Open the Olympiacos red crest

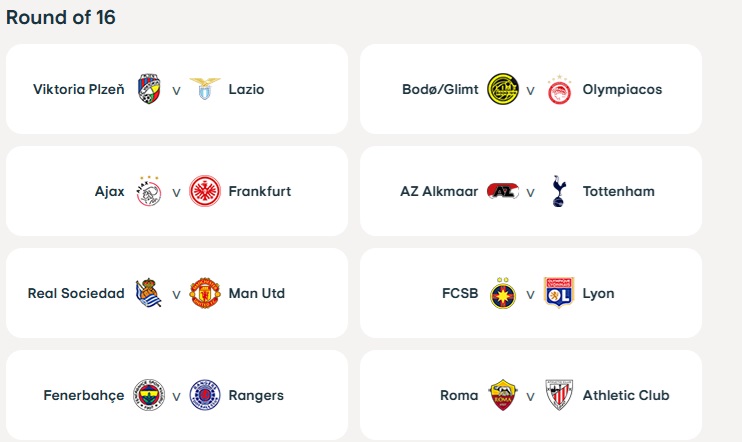(x=559, y=89)
